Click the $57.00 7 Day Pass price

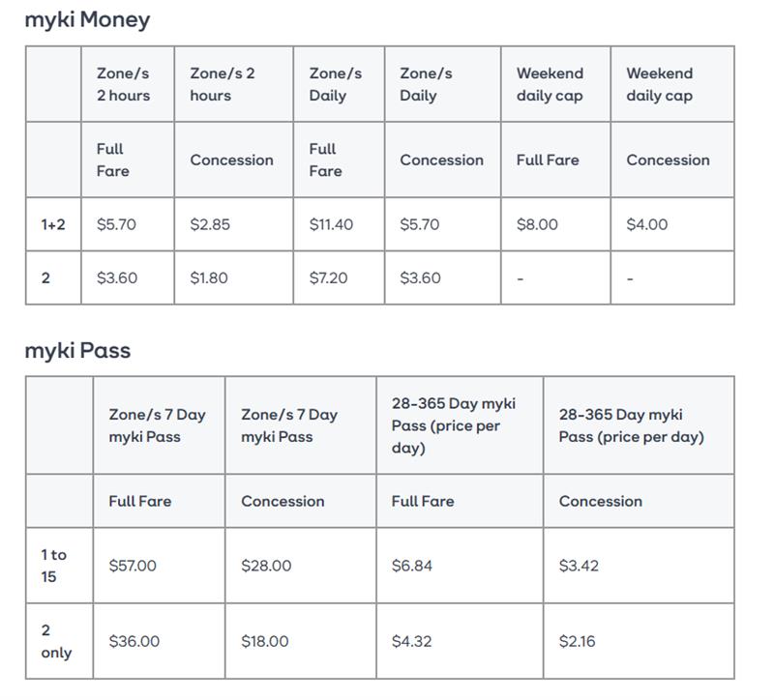pos(133,566)
